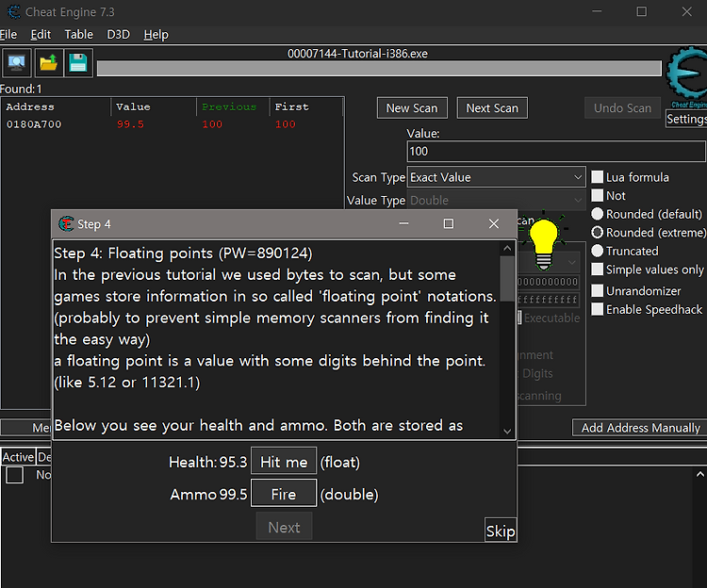The width and height of the screenshot is (707, 588).
Task: Click the Cheat Engine title bar icon
Action: tap(14, 11)
